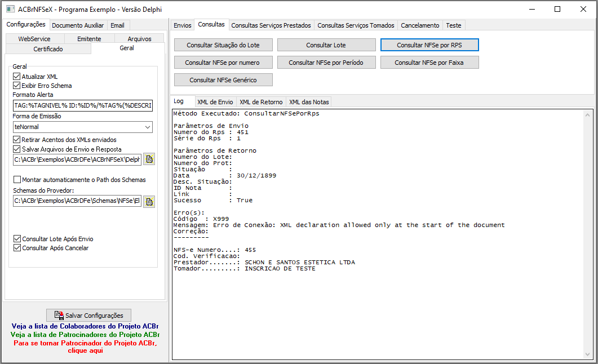The image size is (598, 364).
Task: Click Consultar Situação do Lote button
Action: [x=223, y=45]
